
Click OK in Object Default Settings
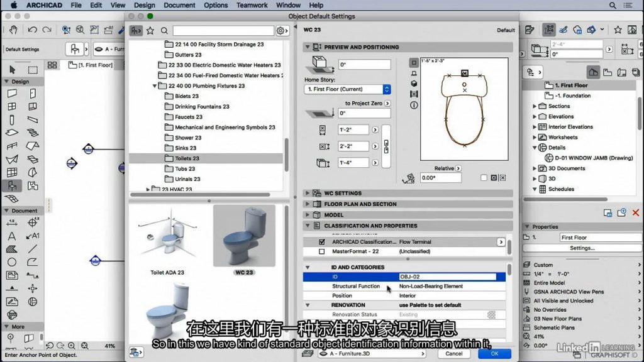[x=494, y=353]
